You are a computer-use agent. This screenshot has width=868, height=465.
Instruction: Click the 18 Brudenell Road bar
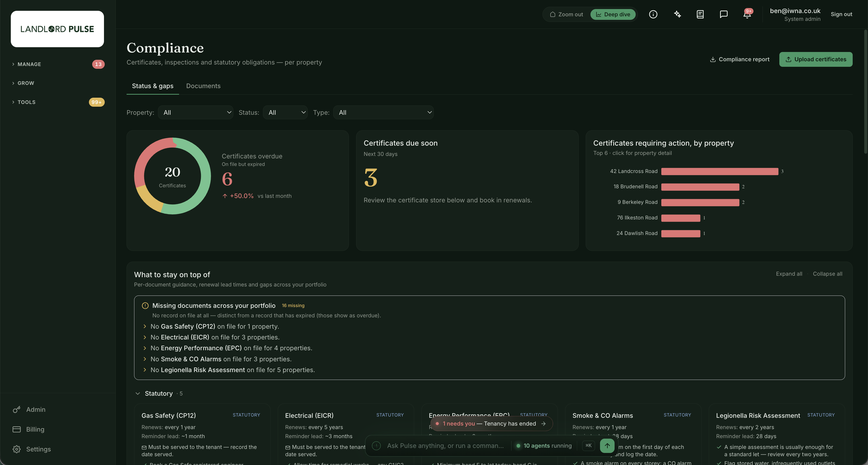[700, 187]
